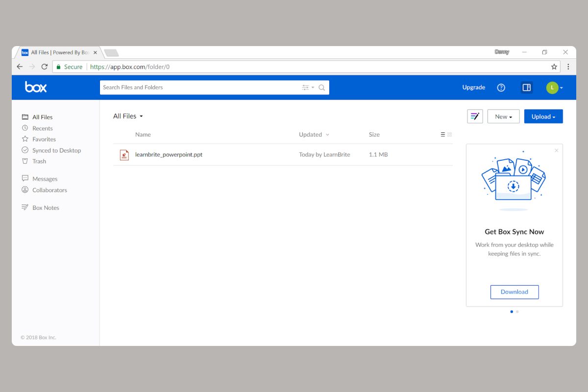Open Trash in the sidebar
This screenshot has width=588, height=392.
[39, 161]
